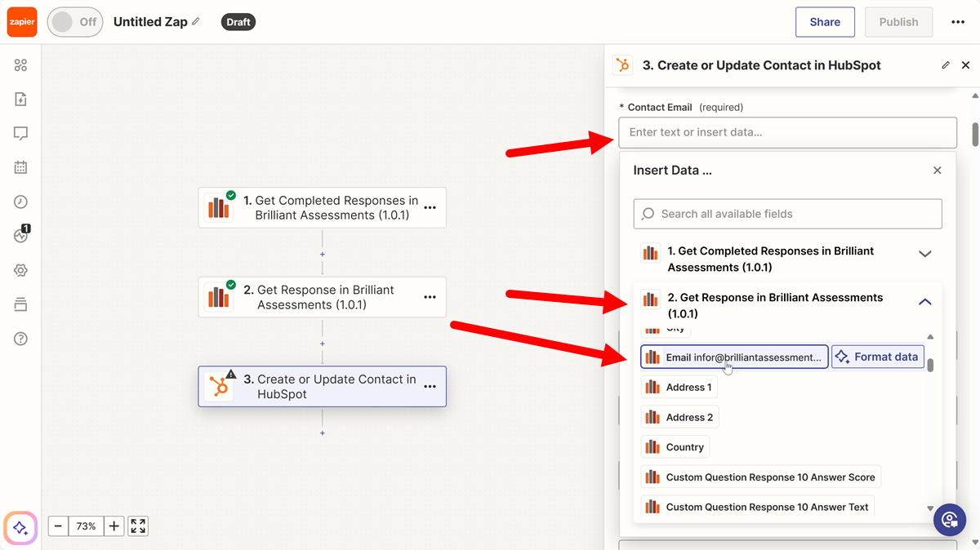980x550 pixels.
Task: Open the help question mark icon
Action: coord(20,338)
